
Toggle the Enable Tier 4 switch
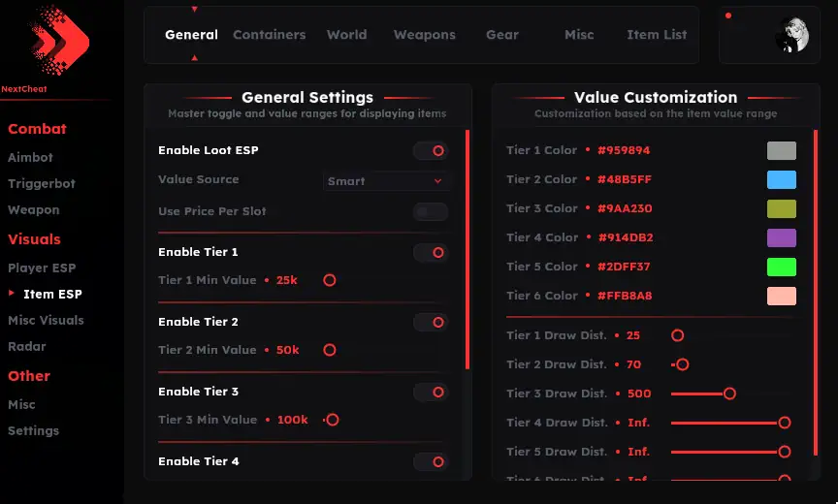pyautogui.click(x=431, y=461)
